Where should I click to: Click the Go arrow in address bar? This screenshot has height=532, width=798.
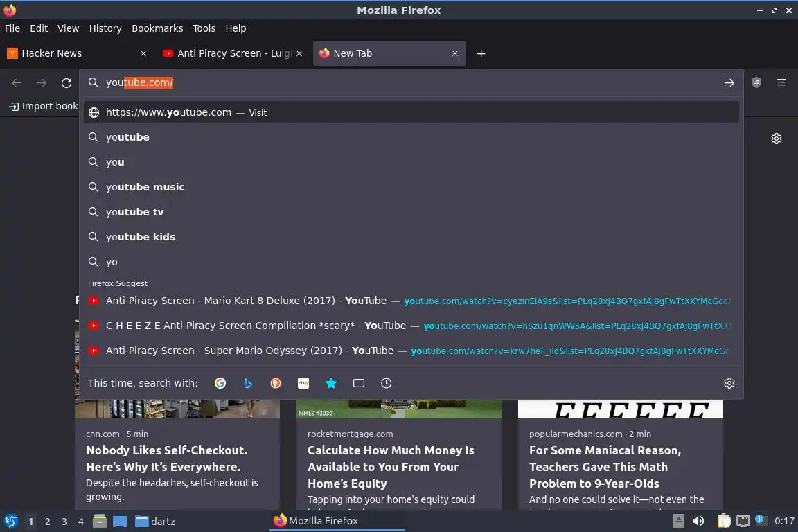(x=729, y=82)
